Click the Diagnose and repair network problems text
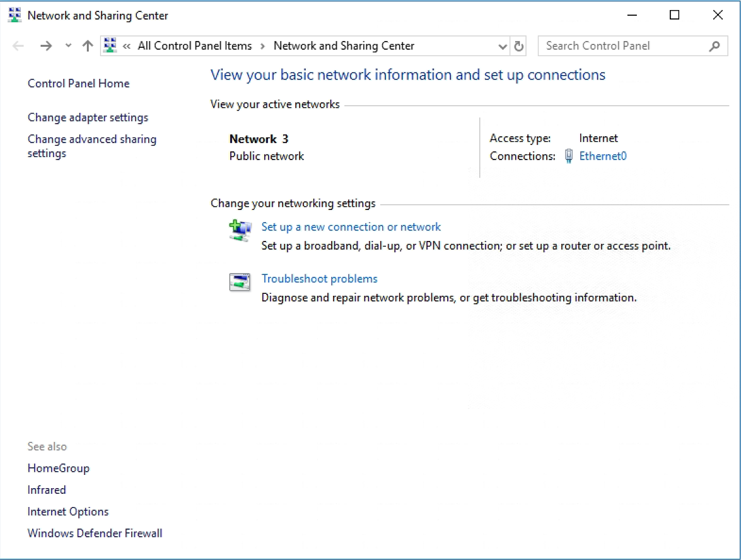This screenshot has height=560, width=741. (x=449, y=298)
